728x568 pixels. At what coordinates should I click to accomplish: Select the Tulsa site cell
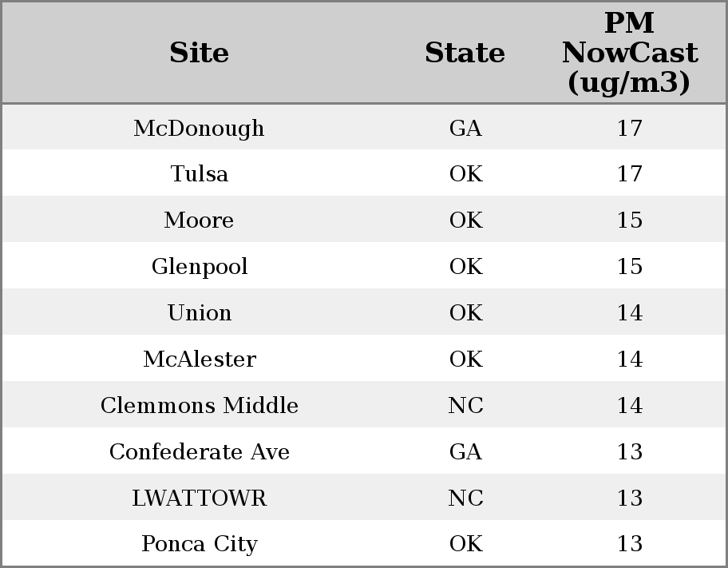pyautogui.click(x=200, y=174)
